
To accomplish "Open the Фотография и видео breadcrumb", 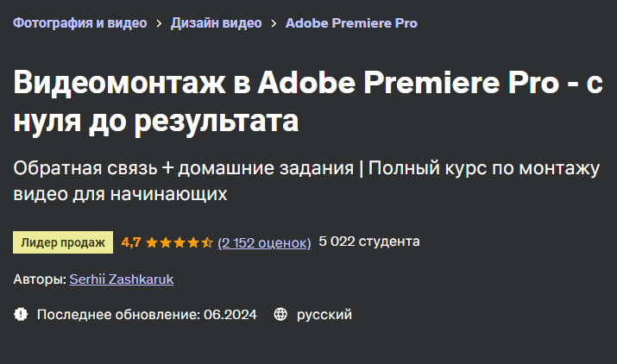I will point(79,23).
